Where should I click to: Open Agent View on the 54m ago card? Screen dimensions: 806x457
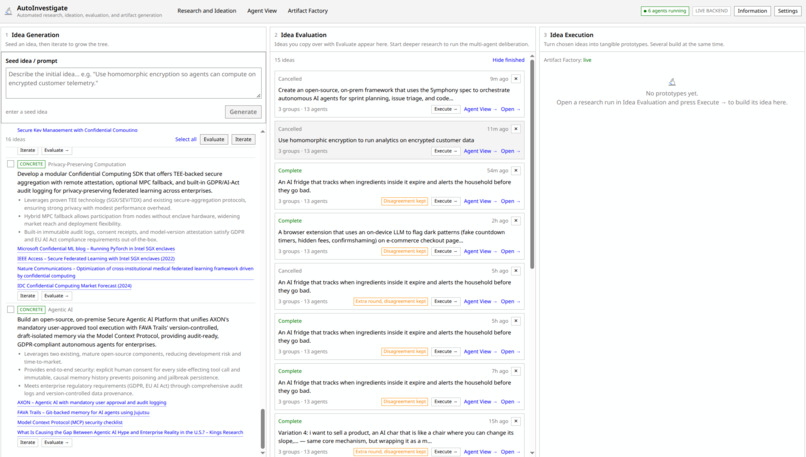(480, 202)
